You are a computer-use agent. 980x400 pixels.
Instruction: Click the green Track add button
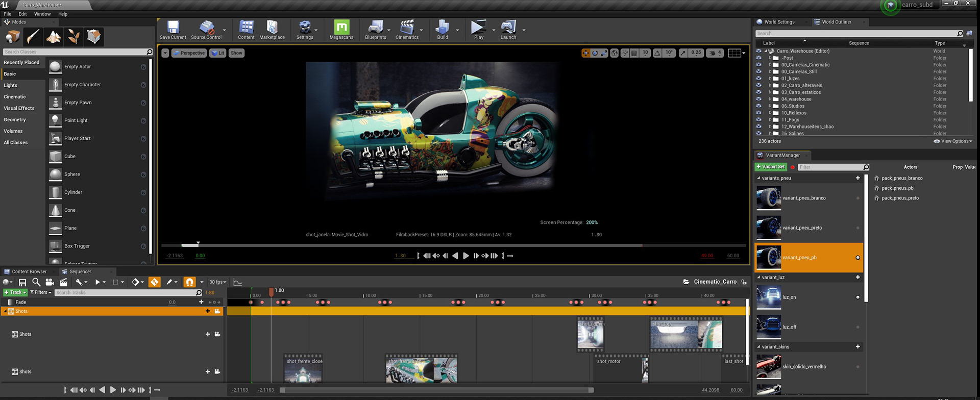click(x=15, y=292)
